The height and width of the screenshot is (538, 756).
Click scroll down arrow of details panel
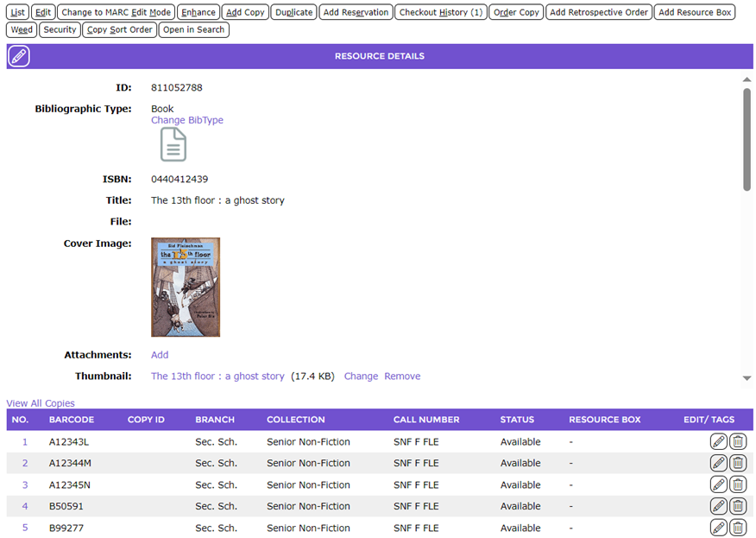(747, 378)
